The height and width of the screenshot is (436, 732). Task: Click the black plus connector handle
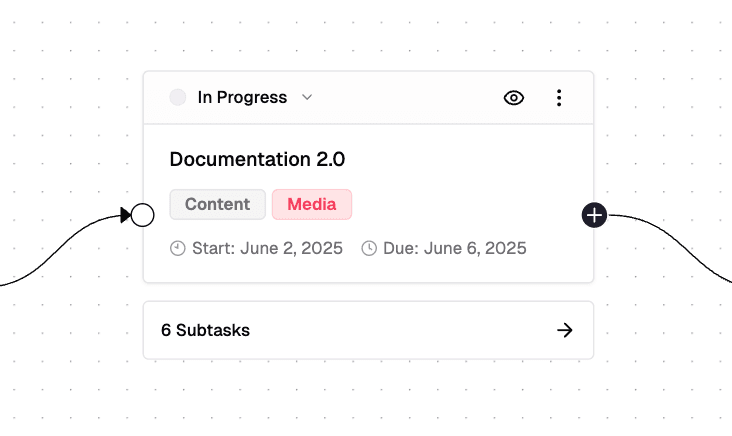click(x=594, y=214)
